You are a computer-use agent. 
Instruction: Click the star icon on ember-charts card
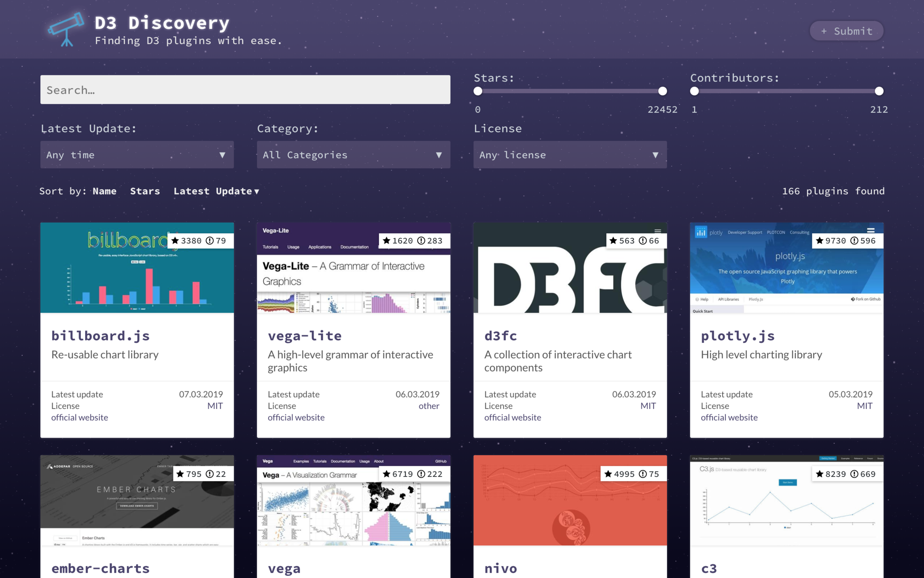point(180,474)
